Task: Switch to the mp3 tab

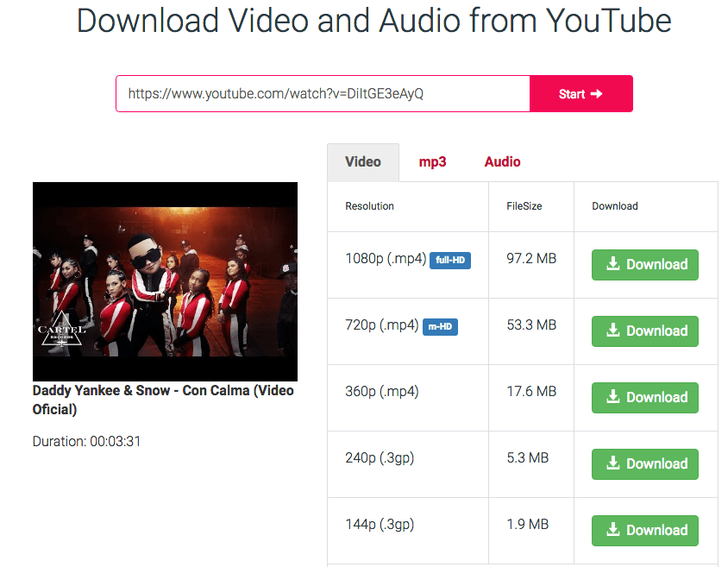Action: (x=432, y=162)
